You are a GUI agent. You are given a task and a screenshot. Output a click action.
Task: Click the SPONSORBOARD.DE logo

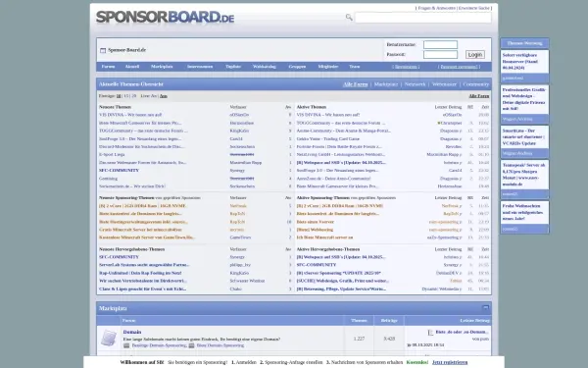[x=165, y=17]
